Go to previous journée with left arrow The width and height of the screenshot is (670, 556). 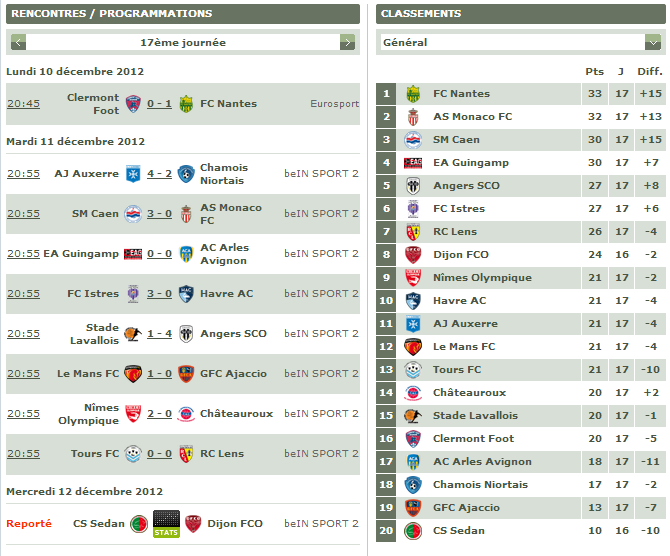pos(18,42)
